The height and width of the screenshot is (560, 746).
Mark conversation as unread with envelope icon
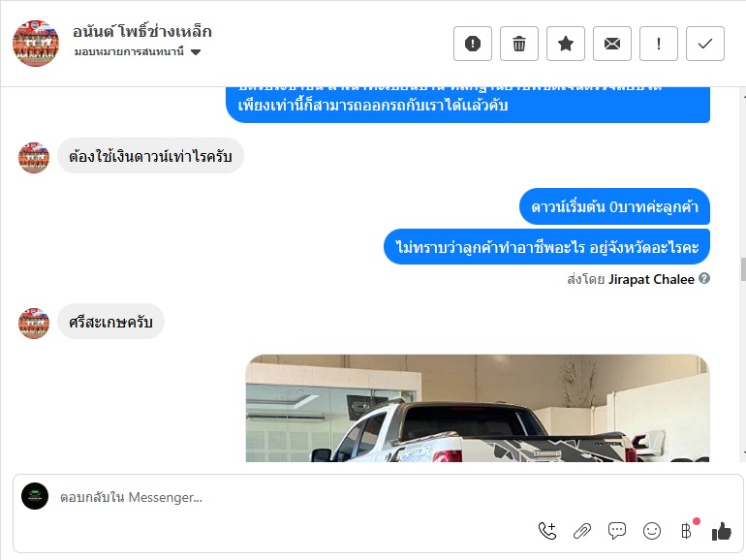(x=612, y=44)
